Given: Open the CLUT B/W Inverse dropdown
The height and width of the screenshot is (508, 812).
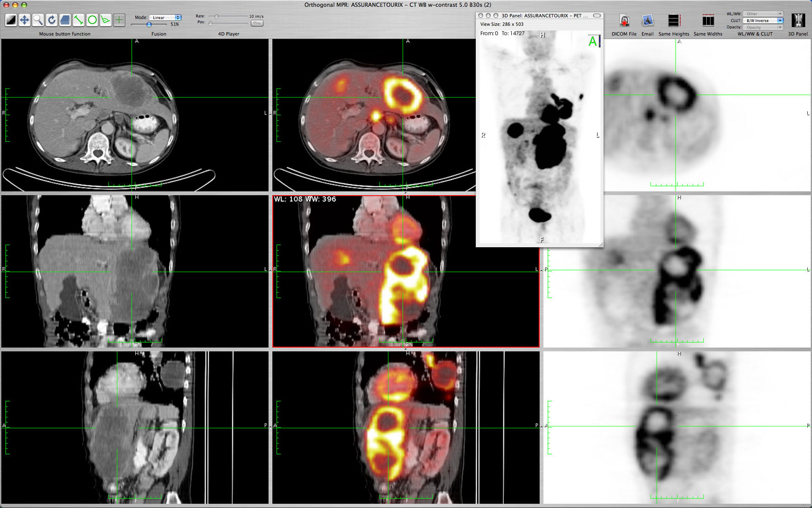Looking at the screenshot, I should tap(763, 21).
